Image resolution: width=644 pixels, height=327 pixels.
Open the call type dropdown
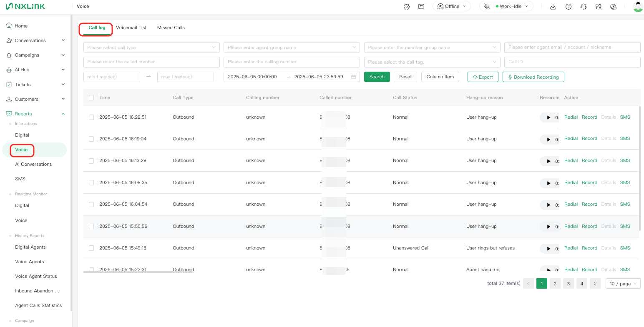click(x=151, y=47)
